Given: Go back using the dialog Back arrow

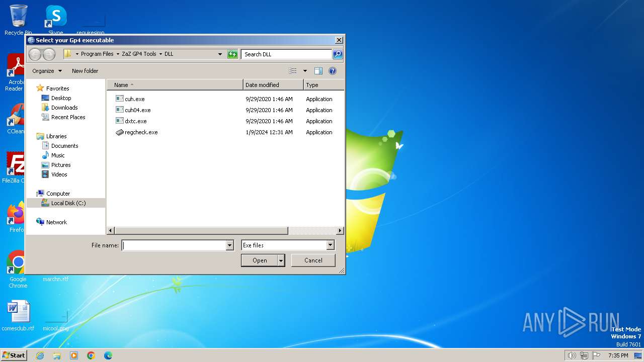Looking at the screenshot, I should click(35, 54).
